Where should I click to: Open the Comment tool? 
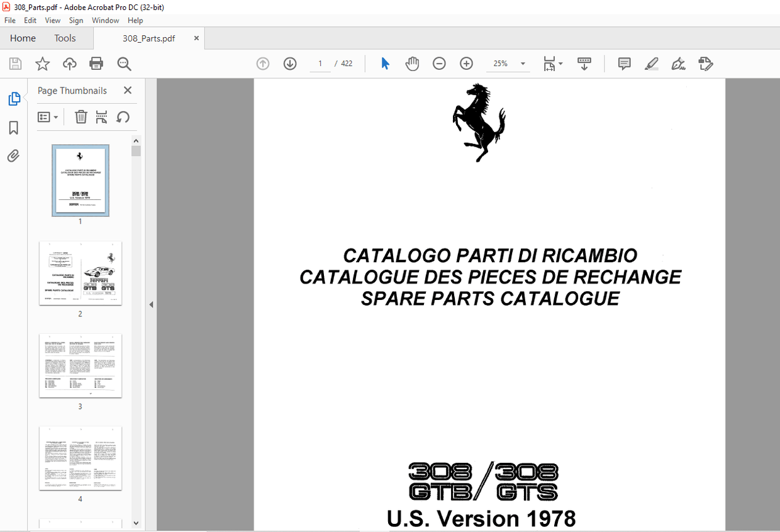623,63
